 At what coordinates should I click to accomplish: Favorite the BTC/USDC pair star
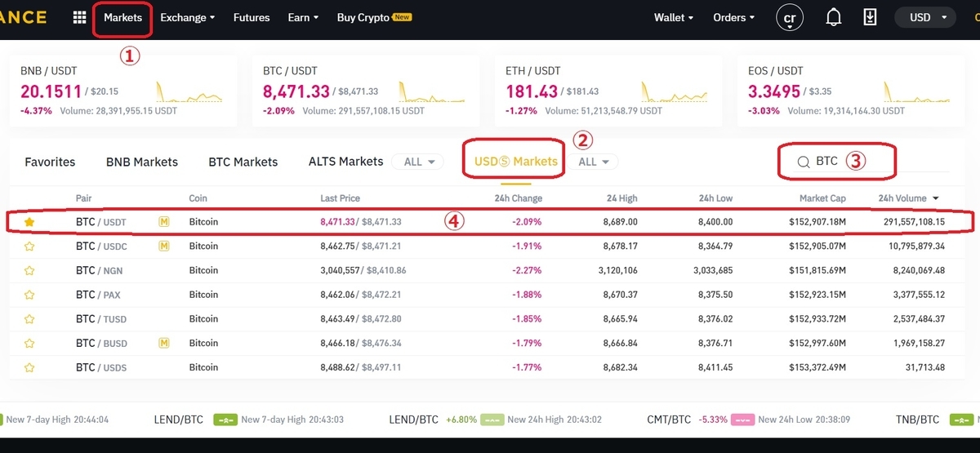(29, 246)
